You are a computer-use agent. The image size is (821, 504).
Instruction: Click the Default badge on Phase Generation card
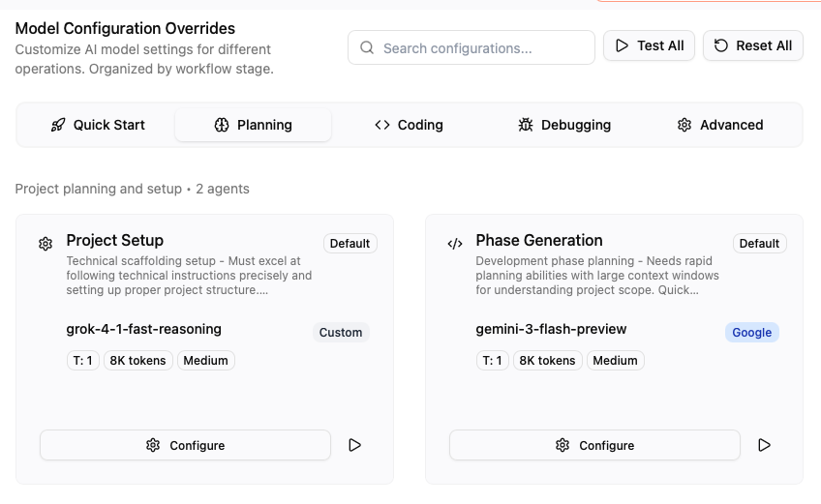pyautogui.click(x=759, y=244)
